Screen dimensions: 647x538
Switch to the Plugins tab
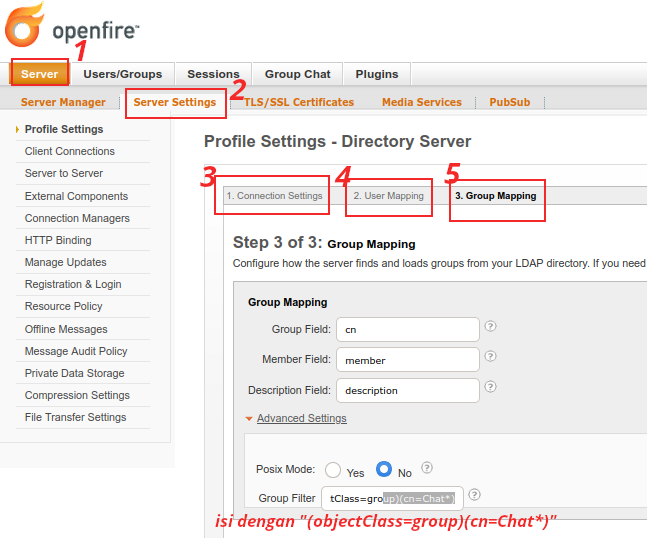[376, 74]
